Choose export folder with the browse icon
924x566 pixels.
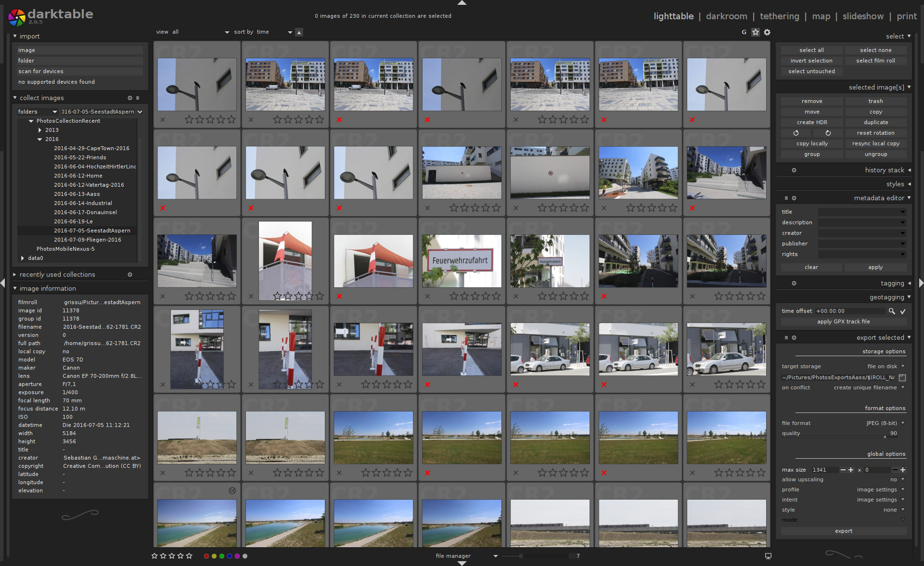pyautogui.click(x=902, y=377)
